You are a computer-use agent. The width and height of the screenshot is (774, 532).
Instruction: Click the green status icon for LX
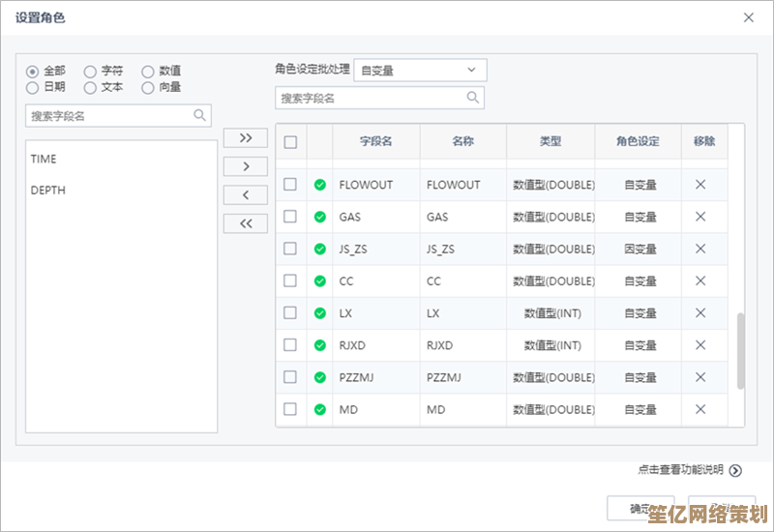tap(320, 313)
